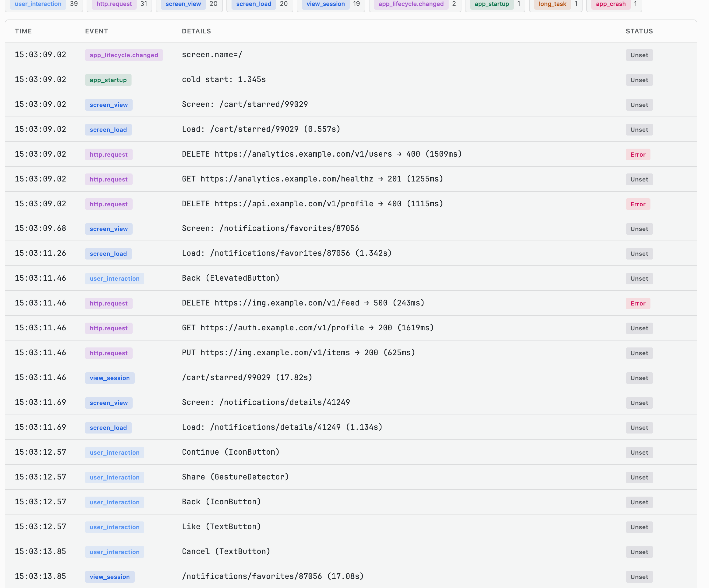Click the STATUS column header

pyautogui.click(x=639, y=31)
